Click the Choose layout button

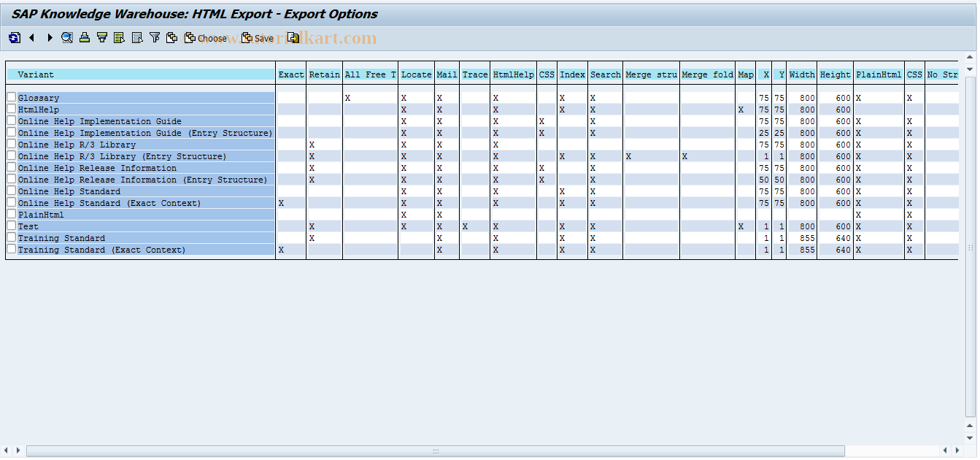coord(205,38)
